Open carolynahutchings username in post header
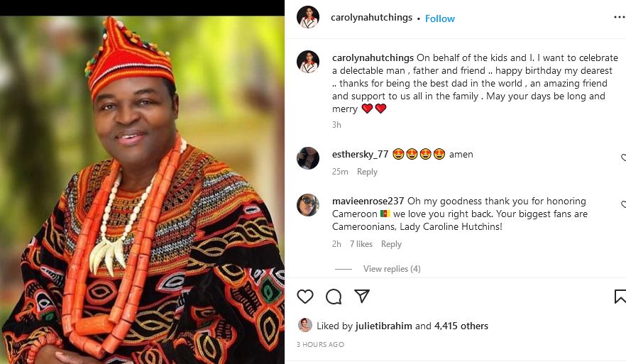 click(371, 18)
